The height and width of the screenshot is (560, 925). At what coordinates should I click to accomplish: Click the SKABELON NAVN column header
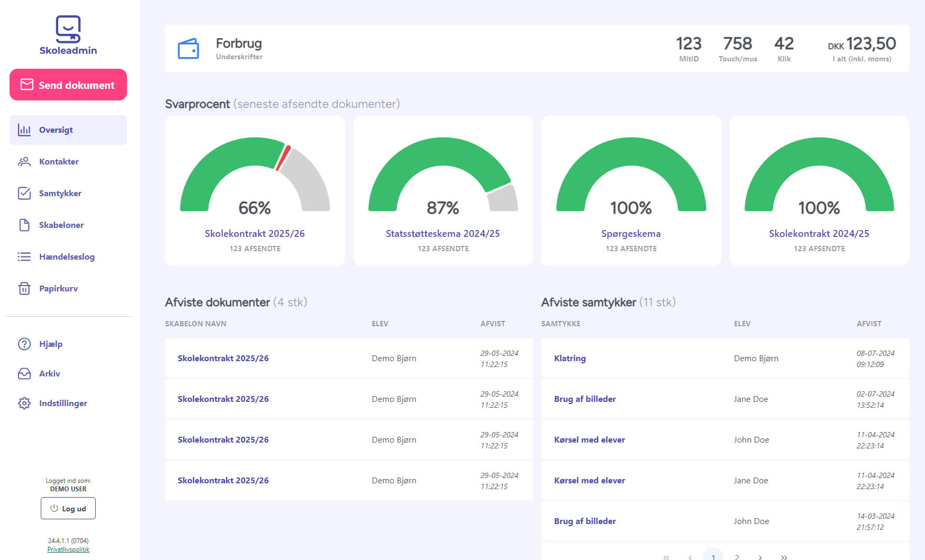(x=196, y=324)
